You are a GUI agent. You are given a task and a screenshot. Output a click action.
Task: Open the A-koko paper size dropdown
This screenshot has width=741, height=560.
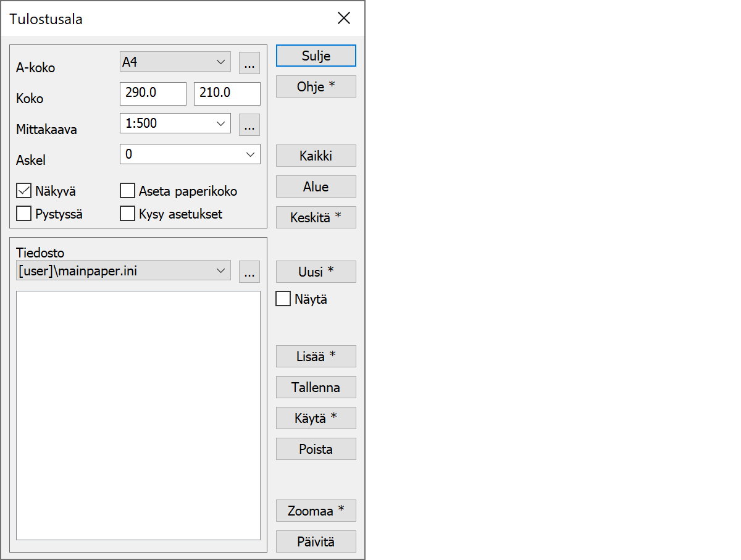click(175, 62)
